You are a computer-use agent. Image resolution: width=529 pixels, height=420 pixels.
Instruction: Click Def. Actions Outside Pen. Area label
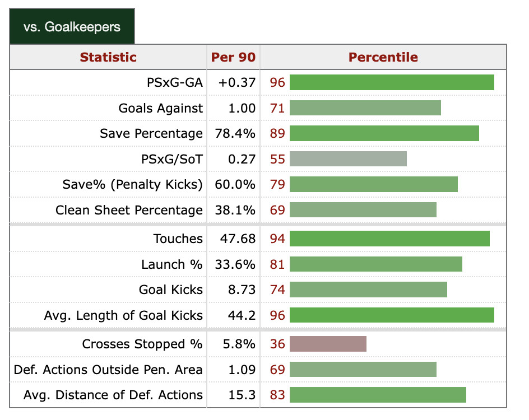pos(108,370)
